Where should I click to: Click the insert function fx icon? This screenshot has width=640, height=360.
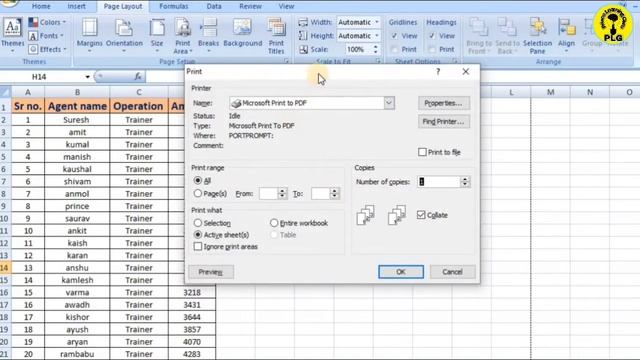point(138,76)
